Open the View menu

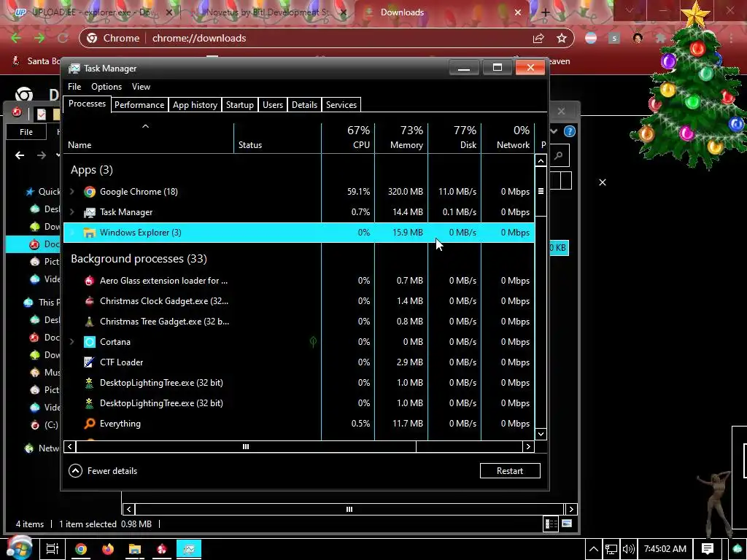[141, 87]
